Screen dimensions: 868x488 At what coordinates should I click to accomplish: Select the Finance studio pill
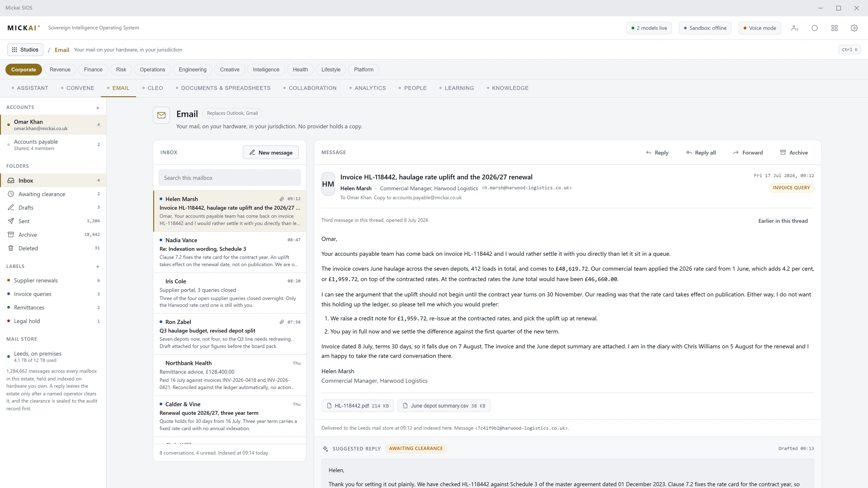point(93,69)
